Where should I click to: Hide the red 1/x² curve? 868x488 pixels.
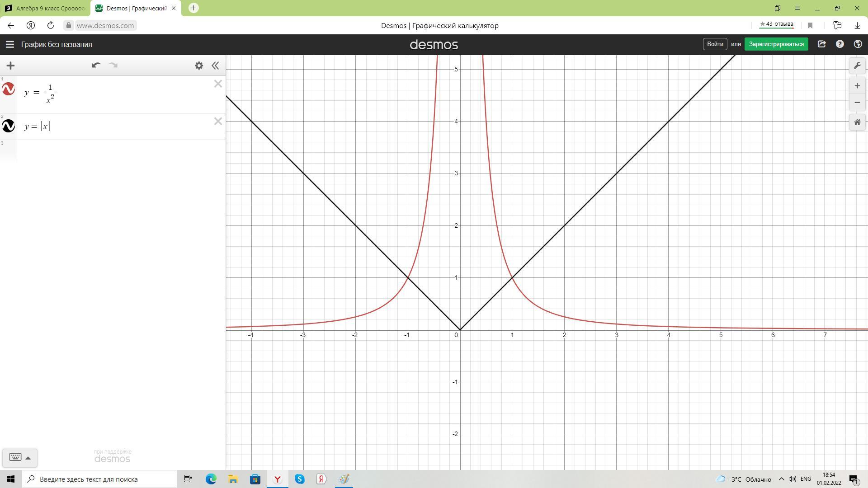9,89
